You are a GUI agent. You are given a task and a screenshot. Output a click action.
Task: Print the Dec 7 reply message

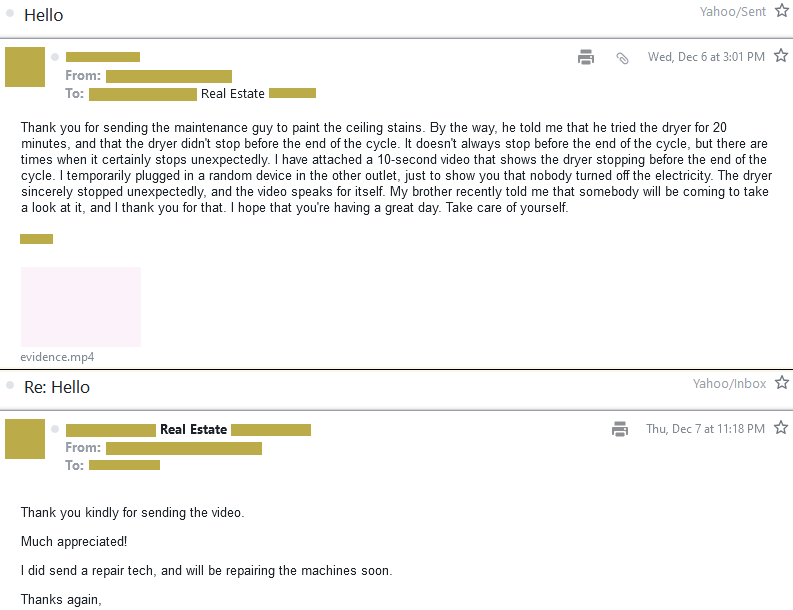click(620, 429)
